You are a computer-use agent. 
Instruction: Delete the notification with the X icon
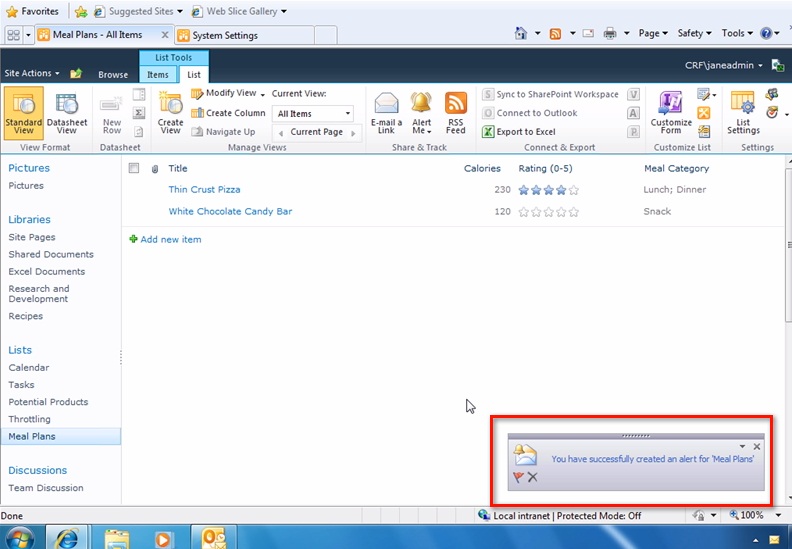point(532,477)
